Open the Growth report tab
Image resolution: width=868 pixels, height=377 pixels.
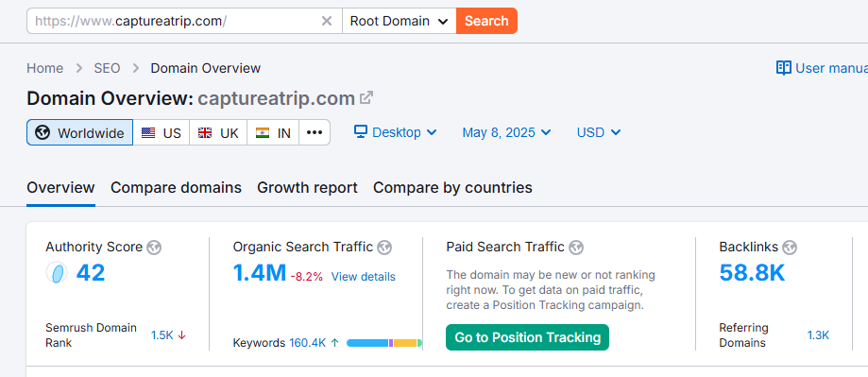click(307, 188)
